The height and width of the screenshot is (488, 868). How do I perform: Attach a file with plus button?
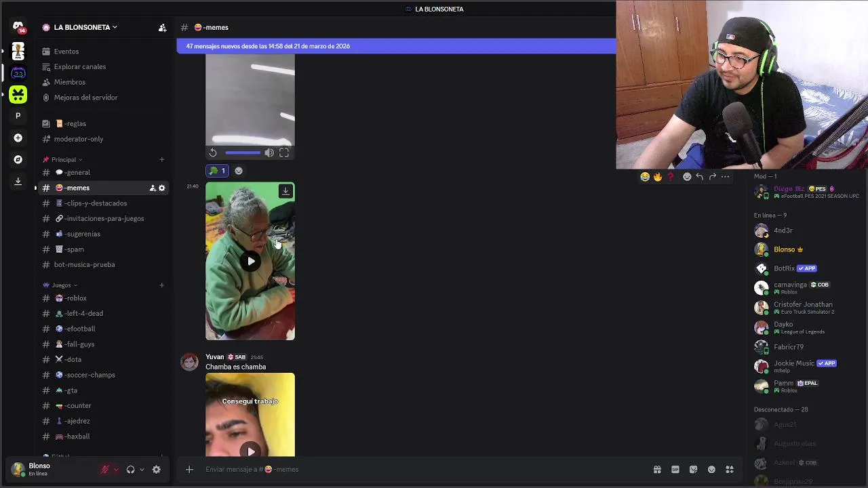click(189, 469)
